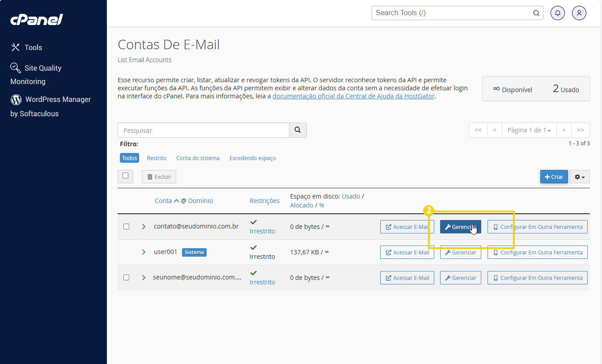Click Gerenciar for user001
Screen dimensions: 602x364
[460, 252]
